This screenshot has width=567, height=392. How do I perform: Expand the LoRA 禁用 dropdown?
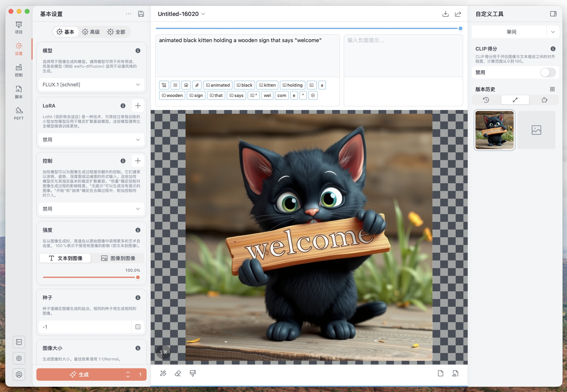click(91, 140)
